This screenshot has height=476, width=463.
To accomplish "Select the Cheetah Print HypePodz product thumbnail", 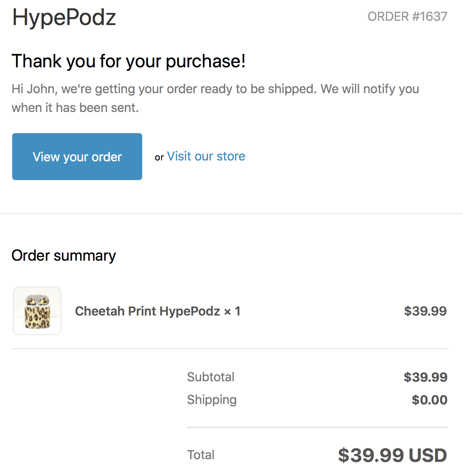I will [x=37, y=311].
